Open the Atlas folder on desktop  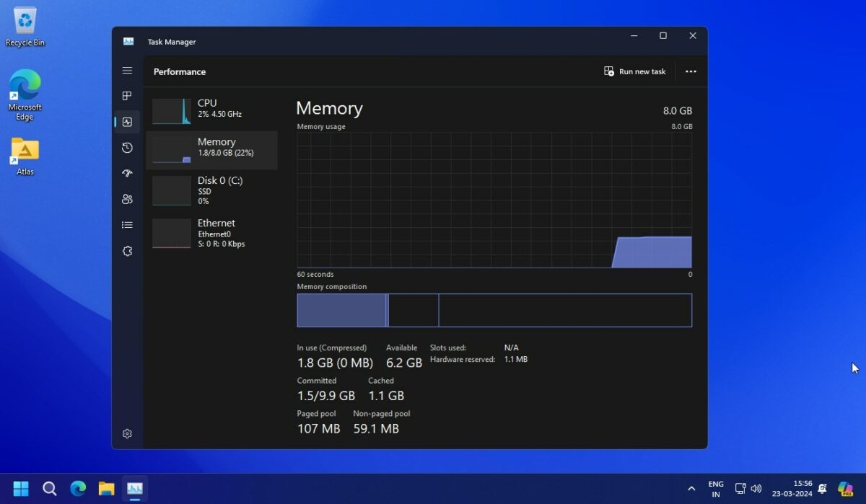(25, 156)
